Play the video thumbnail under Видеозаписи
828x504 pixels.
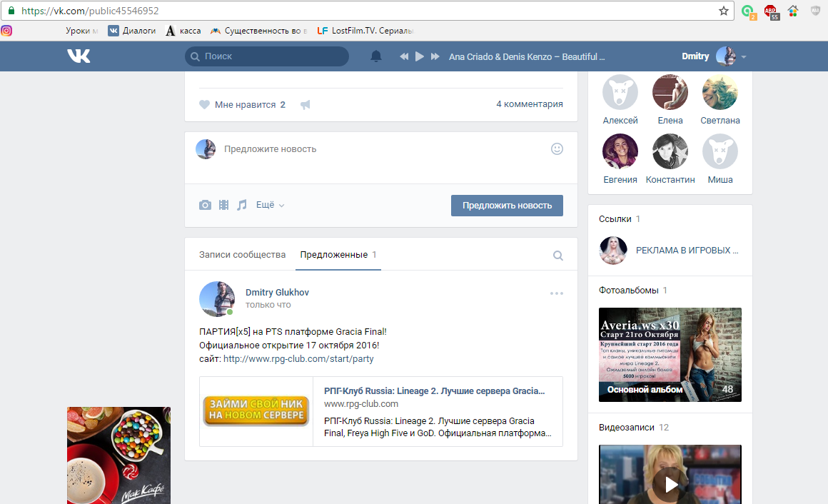[x=670, y=475]
